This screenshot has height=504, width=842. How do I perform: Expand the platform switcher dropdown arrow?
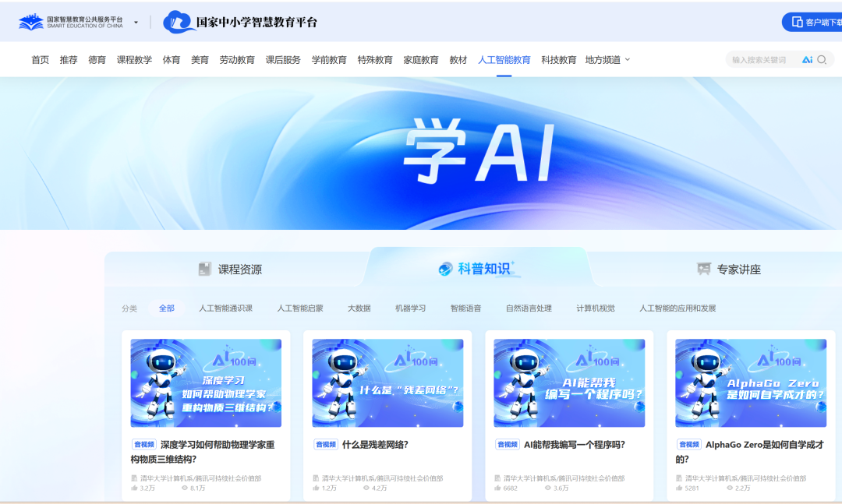coord(136,23)
